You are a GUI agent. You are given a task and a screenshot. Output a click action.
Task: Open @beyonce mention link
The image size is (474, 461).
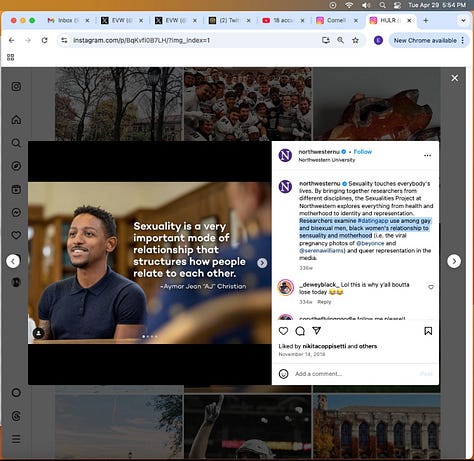pyautogui.click(x=370, y=243)
